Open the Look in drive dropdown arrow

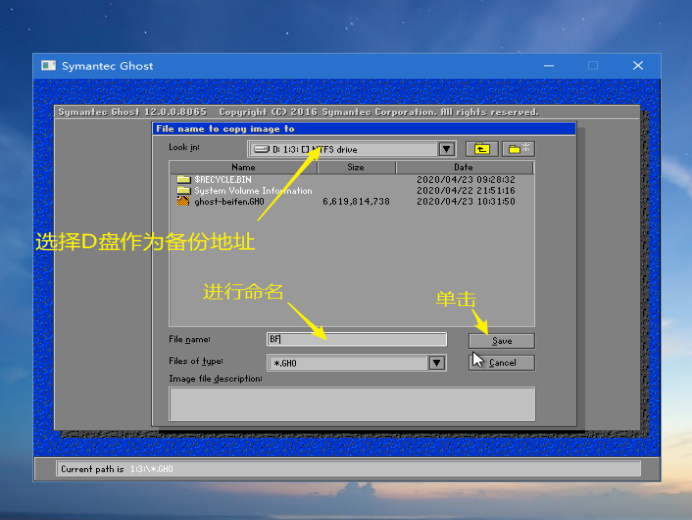tap(447, 149)
